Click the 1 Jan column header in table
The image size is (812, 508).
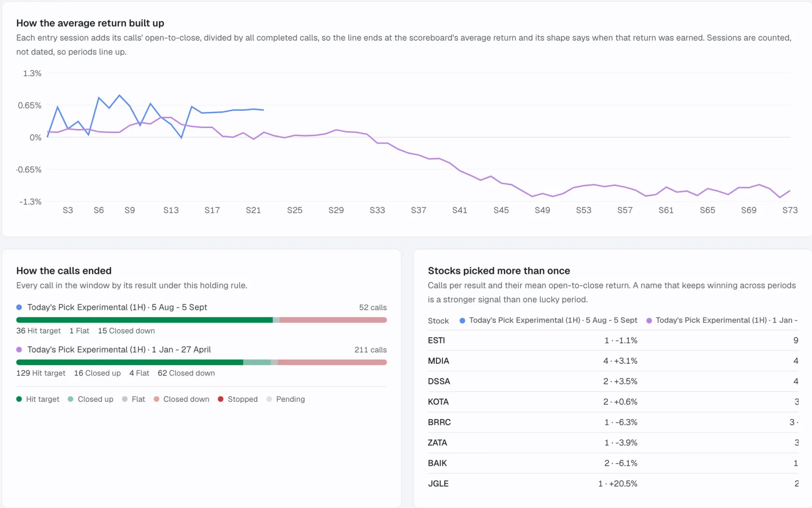tap(722, 320)
